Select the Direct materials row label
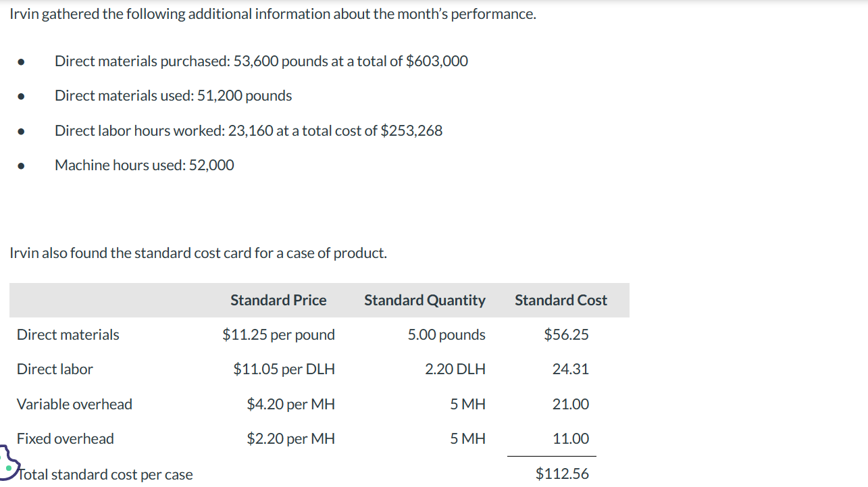Image resolution: width=868 pixels, height=487 pixels. 68,335
